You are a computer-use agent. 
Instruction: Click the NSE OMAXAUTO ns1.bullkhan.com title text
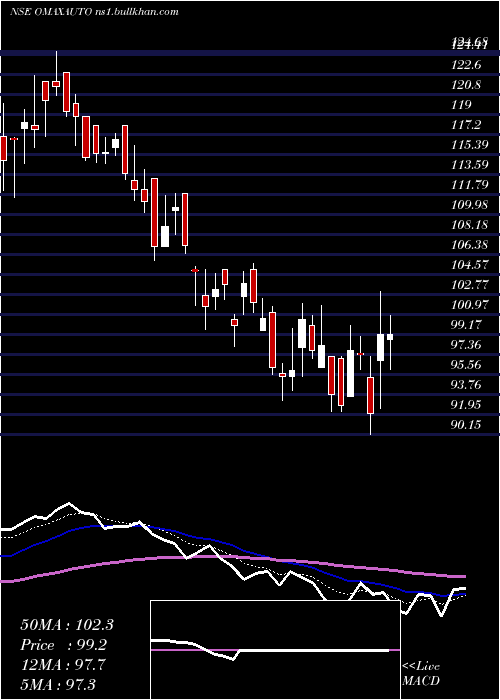tap(94, 12)
